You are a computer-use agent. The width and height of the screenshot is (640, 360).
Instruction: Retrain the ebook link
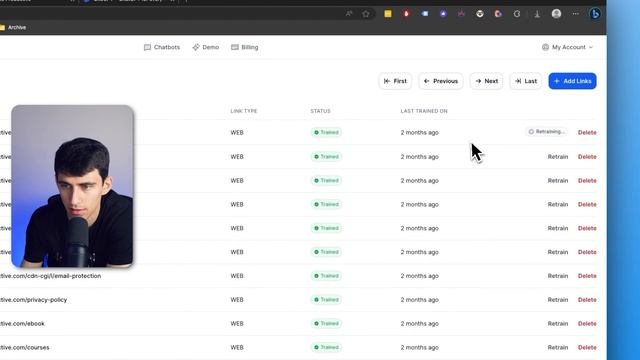pos(558,324)
